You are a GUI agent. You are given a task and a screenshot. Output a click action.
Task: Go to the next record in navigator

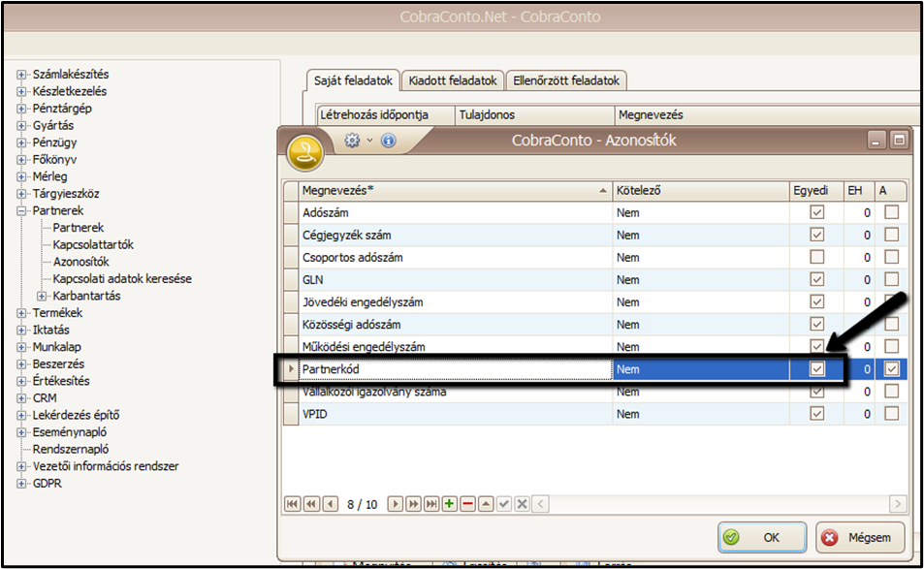pyautogui.click(x=396, y=504)
